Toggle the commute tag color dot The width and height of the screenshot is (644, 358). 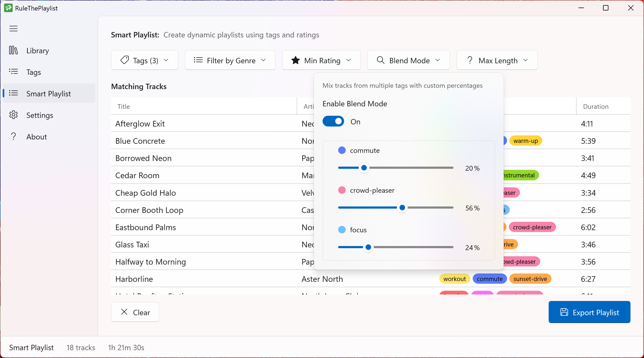click(x=342, y=150)
